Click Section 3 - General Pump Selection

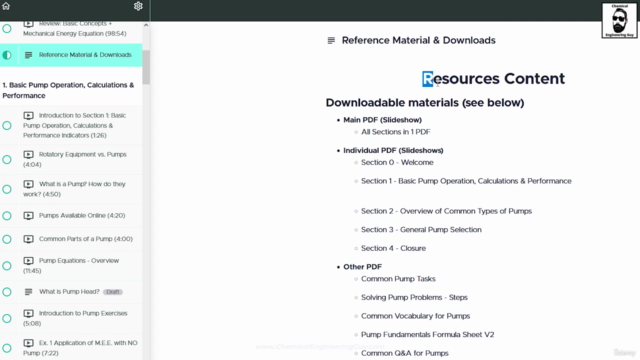pos(421,230)
